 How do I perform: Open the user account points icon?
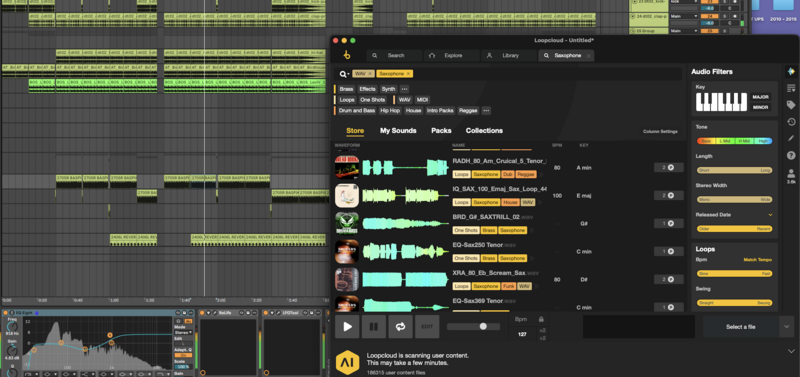click(791, 175)
